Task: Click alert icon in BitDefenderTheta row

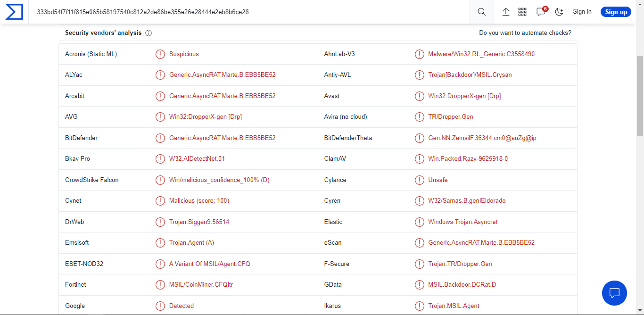Action: pyautogui.click(x=420, y=138)
